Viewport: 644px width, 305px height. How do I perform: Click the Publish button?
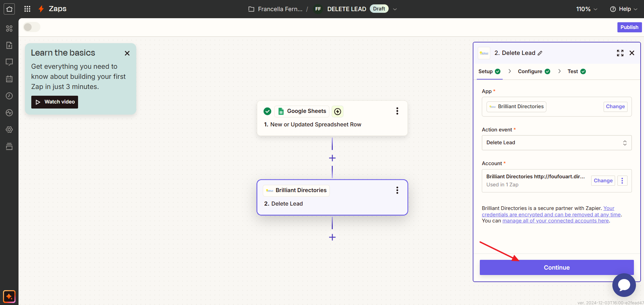(629, 27)
